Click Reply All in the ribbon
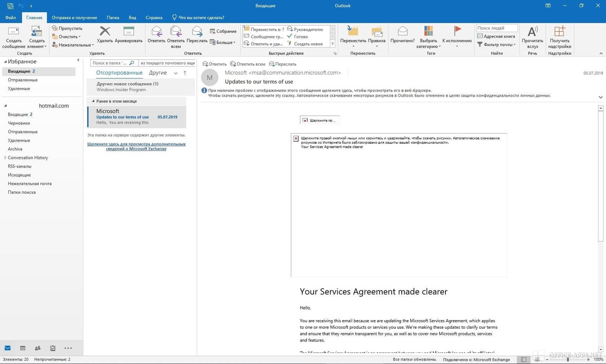This screenshot has width=606, height=364. [x=176, y=37]
